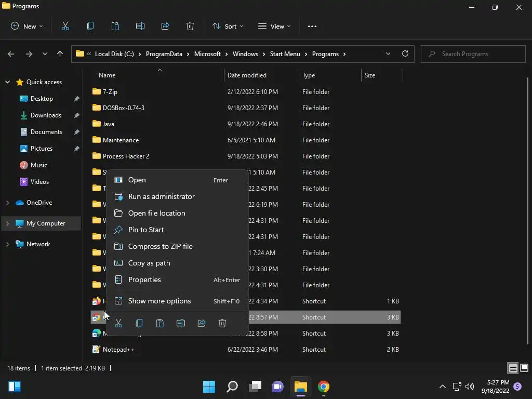Select the 7-Zip folder

point(110,91)
